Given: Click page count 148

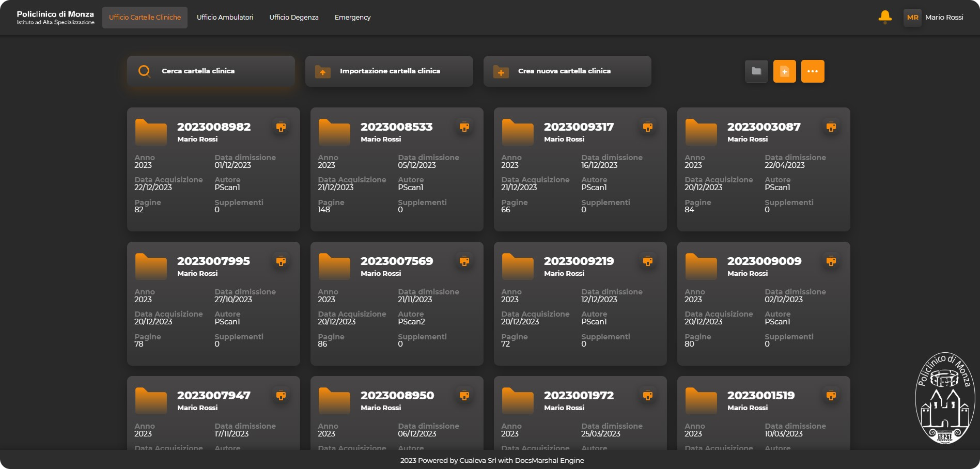Looking at the screenshot, I should (x=324, y=210).
